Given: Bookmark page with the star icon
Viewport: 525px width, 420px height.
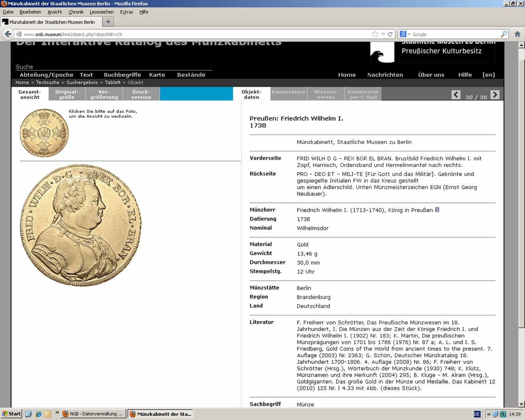Looking at the screenshot, I should click(x=375, y=34).
